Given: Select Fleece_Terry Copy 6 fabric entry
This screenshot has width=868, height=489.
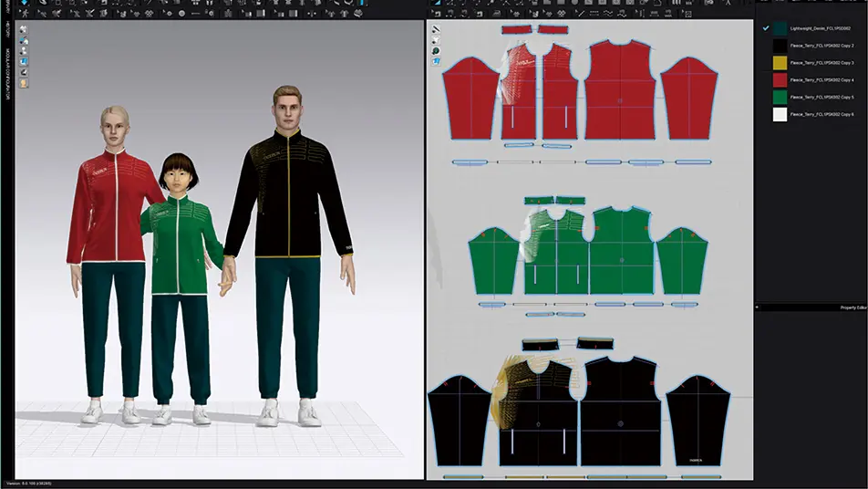Looking at the screenshot, I should (821, 114).
